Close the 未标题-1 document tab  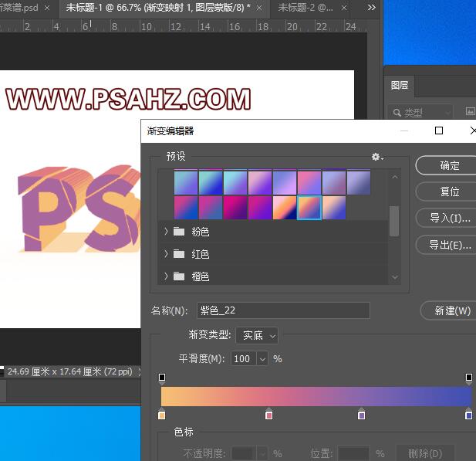point(259,8)
